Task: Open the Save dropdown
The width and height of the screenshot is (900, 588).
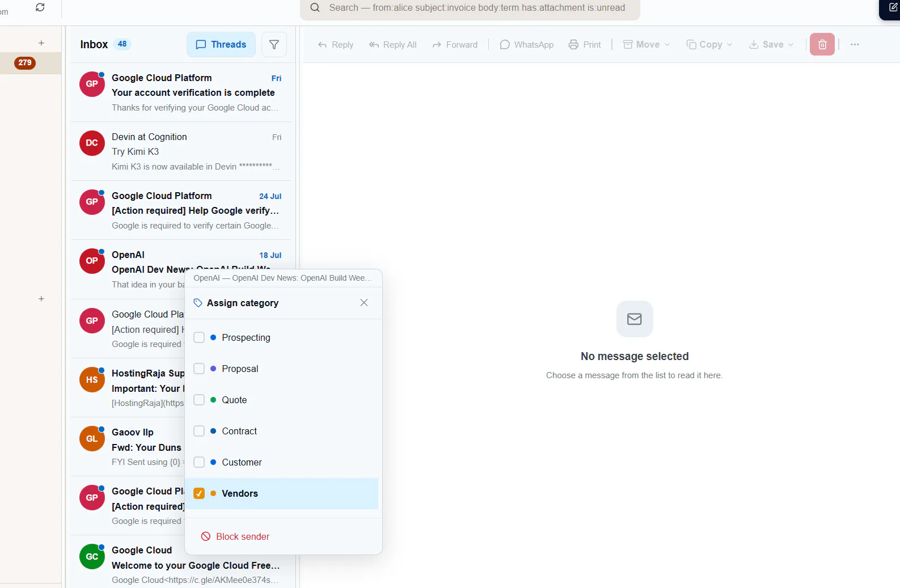Action: pos(771,45)
